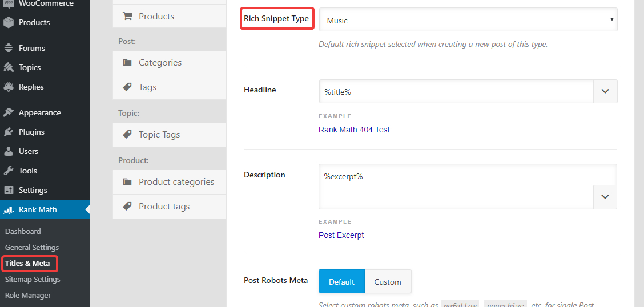
Task: Click the Products box icon in sidebar
Action: (9, 22)
